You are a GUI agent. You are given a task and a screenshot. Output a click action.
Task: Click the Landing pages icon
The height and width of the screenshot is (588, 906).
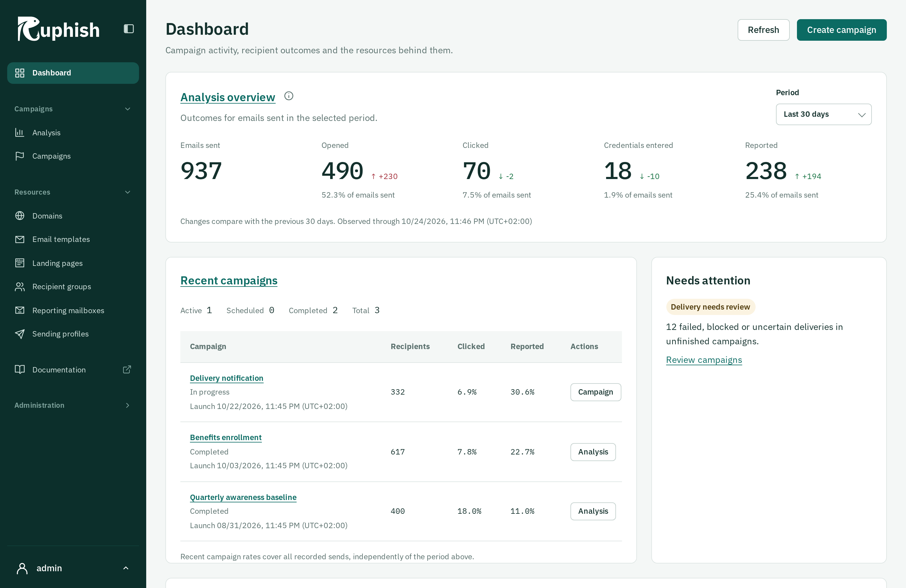(20, 263)
